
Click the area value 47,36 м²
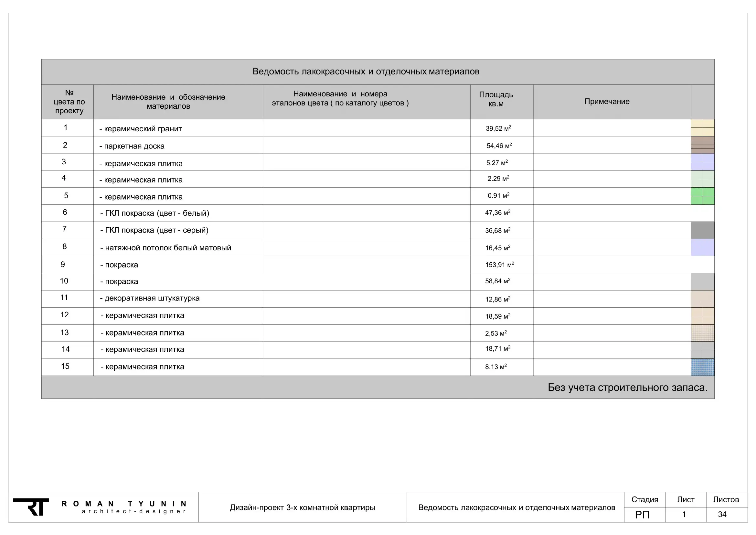click(x=497, y=213)
